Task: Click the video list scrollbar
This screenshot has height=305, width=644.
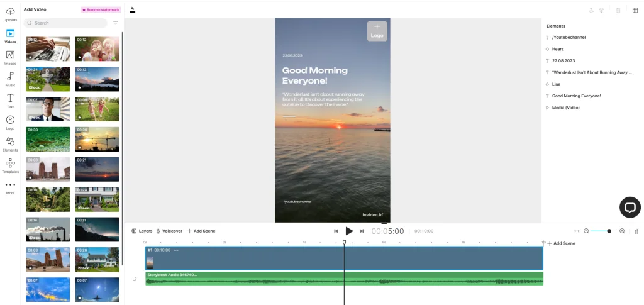Action: click(122, 148)
